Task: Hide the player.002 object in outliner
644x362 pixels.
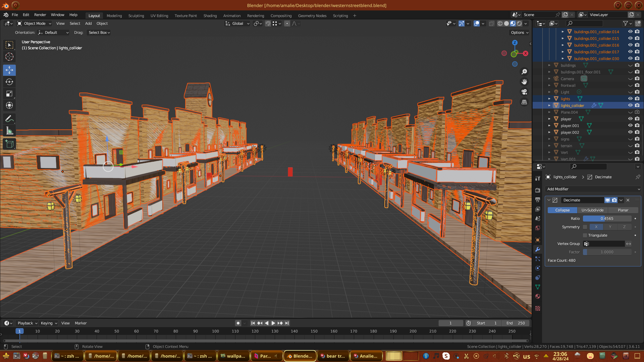Action: (630, 132)
